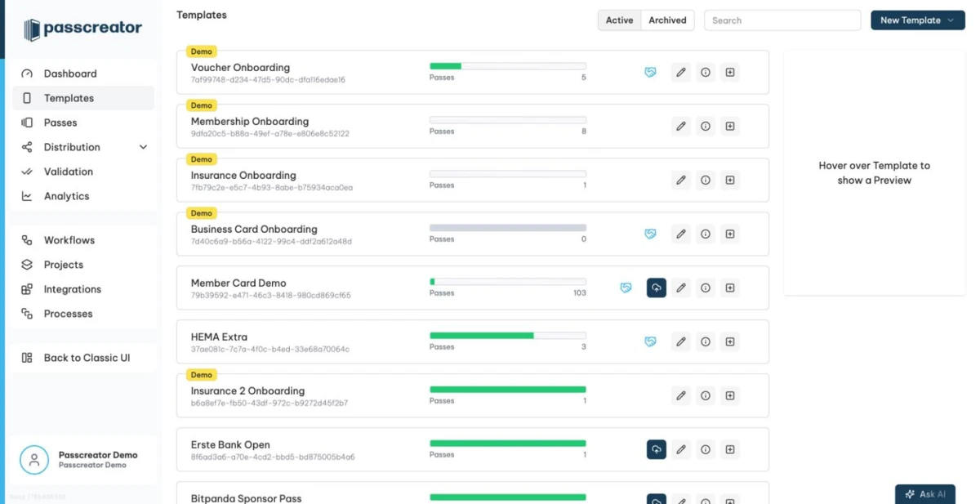Show info for HEMA Extra template
Screen dimensions: 980x504
click(x=706, y=341)
